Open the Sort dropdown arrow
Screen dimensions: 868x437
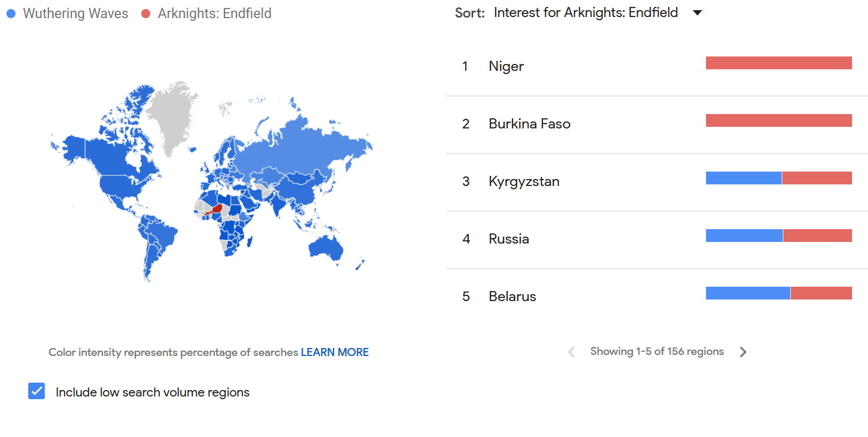click(697, 13)
